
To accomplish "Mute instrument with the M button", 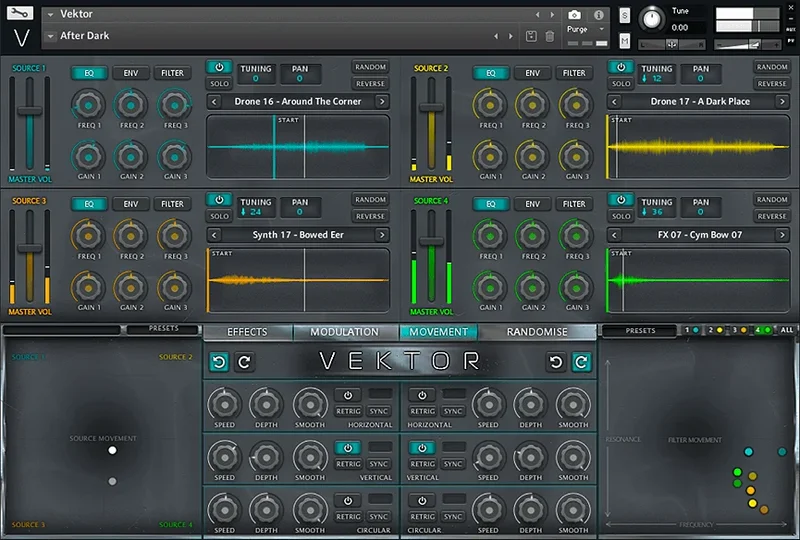I will tap(624, 40).
